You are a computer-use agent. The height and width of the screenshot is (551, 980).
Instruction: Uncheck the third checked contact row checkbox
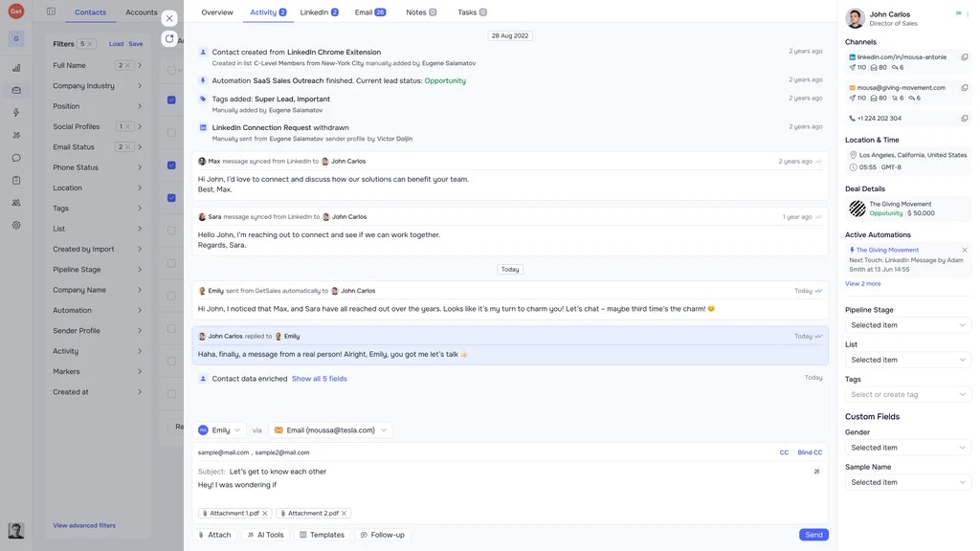[171, 197]
